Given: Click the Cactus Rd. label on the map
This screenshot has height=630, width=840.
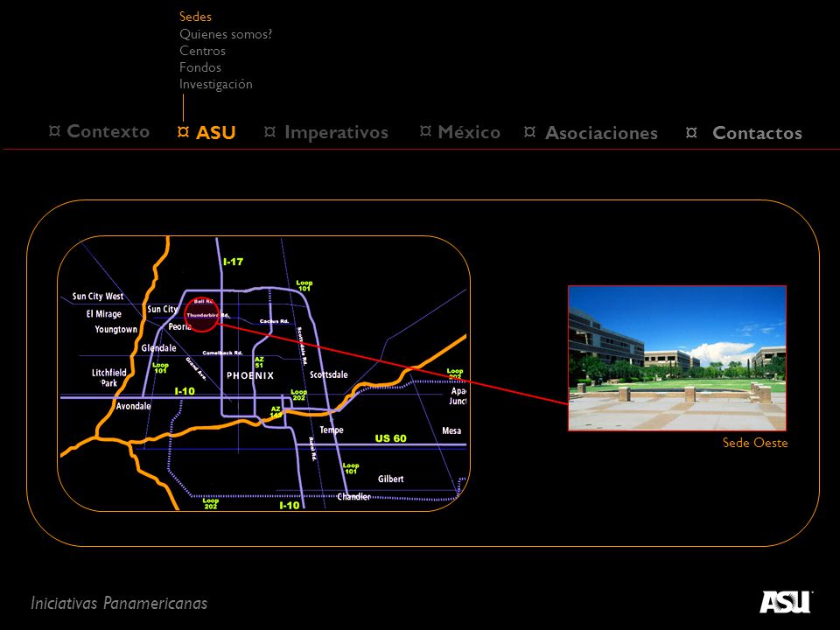Looking at the screenshot, I should pyautogui.click(x=274, y=321).
